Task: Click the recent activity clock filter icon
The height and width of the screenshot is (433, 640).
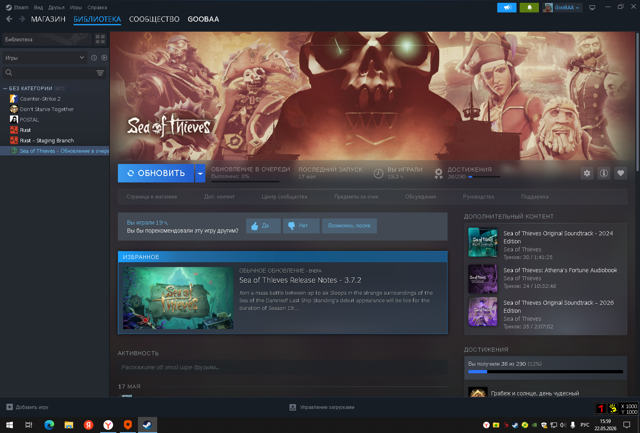Action: click(94, 58)
